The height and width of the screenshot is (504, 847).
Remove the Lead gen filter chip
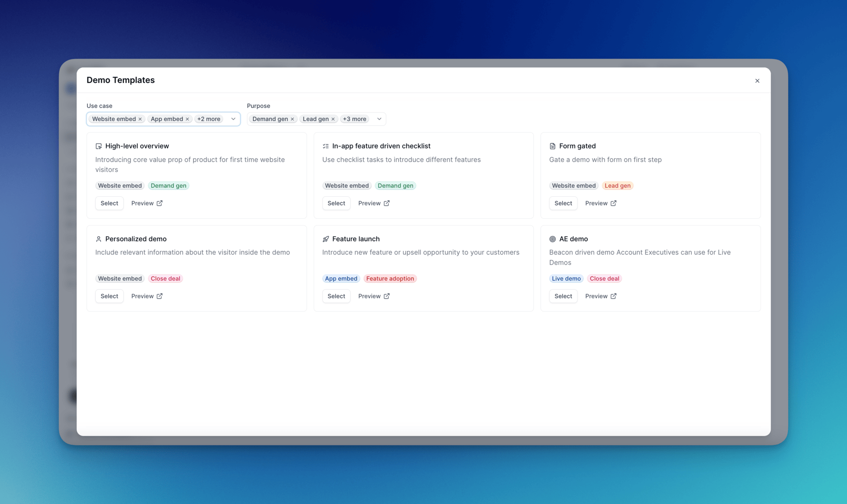point(333,119)
